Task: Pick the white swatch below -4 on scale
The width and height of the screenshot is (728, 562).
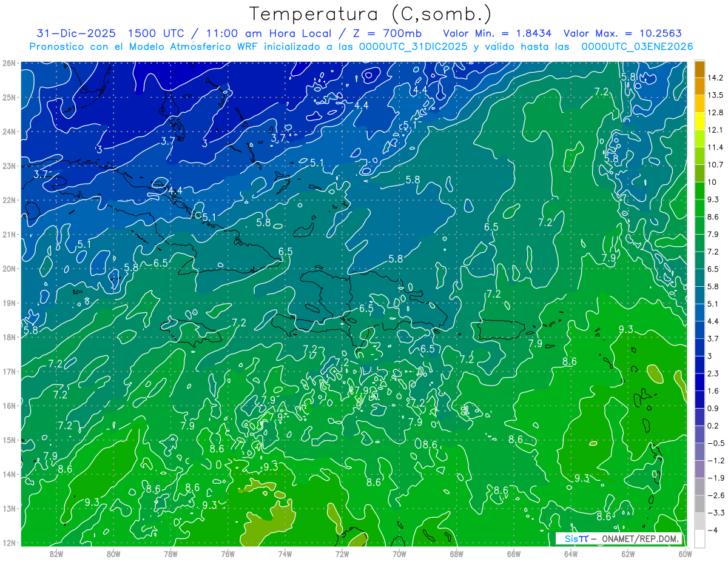Action: tap(699, 538)
